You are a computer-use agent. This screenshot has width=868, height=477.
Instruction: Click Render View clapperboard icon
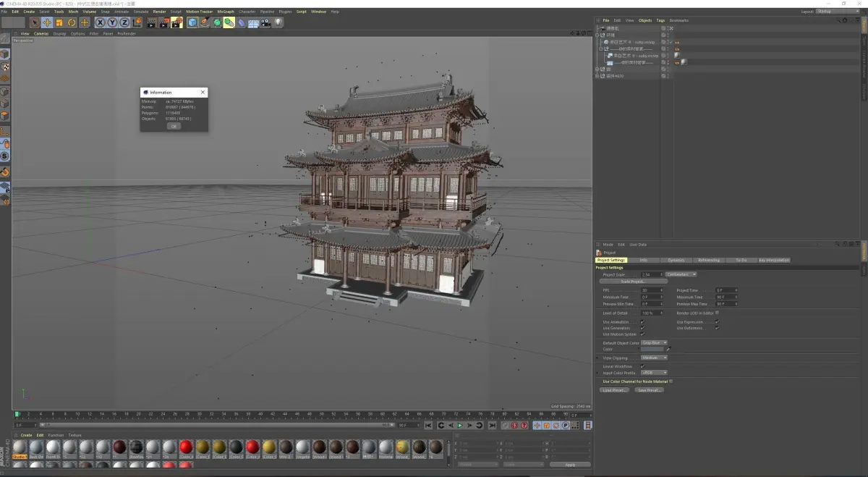tap(152, 22)
